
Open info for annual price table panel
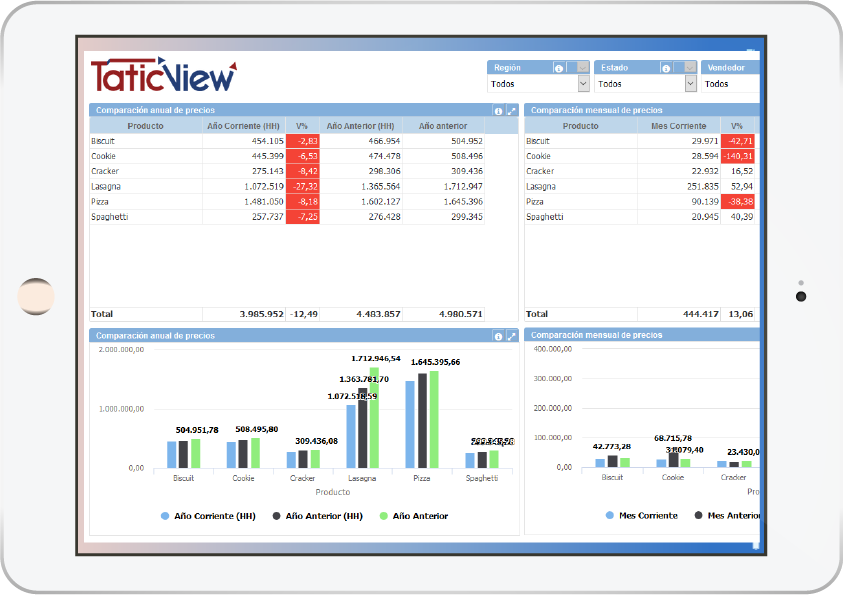[498, 111]
